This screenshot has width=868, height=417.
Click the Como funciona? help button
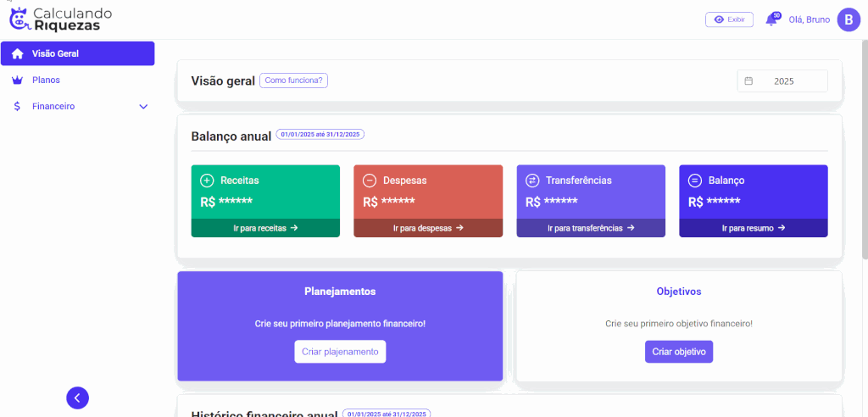click(293, 81)
